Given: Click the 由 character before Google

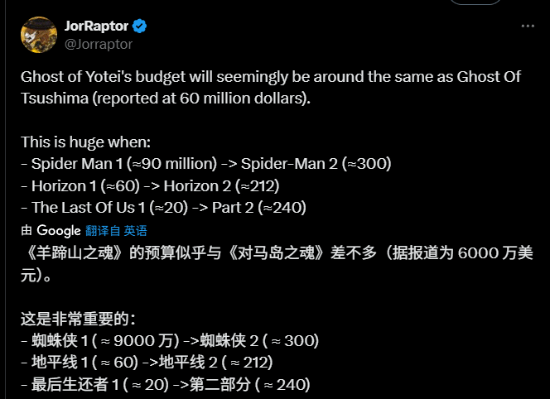Looking at the screenshot, I should coord(27,231).
